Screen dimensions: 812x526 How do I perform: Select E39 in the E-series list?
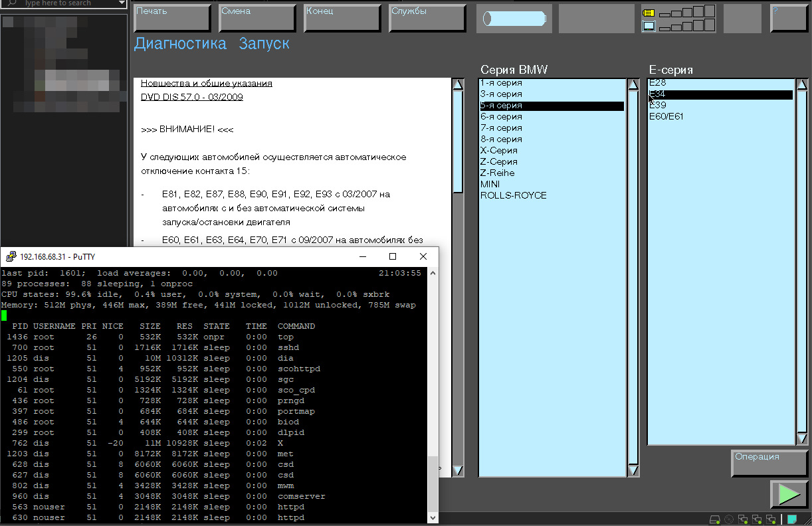657,106
